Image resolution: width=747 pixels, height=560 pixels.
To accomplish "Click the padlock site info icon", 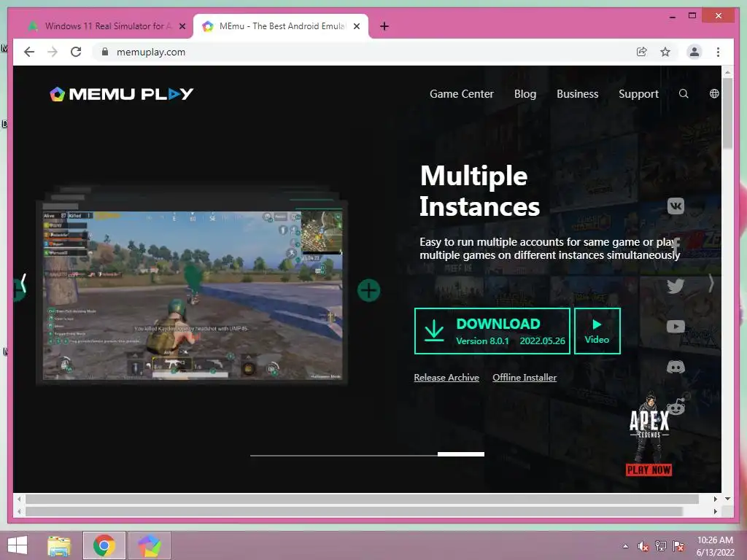I will click(105, 52).
